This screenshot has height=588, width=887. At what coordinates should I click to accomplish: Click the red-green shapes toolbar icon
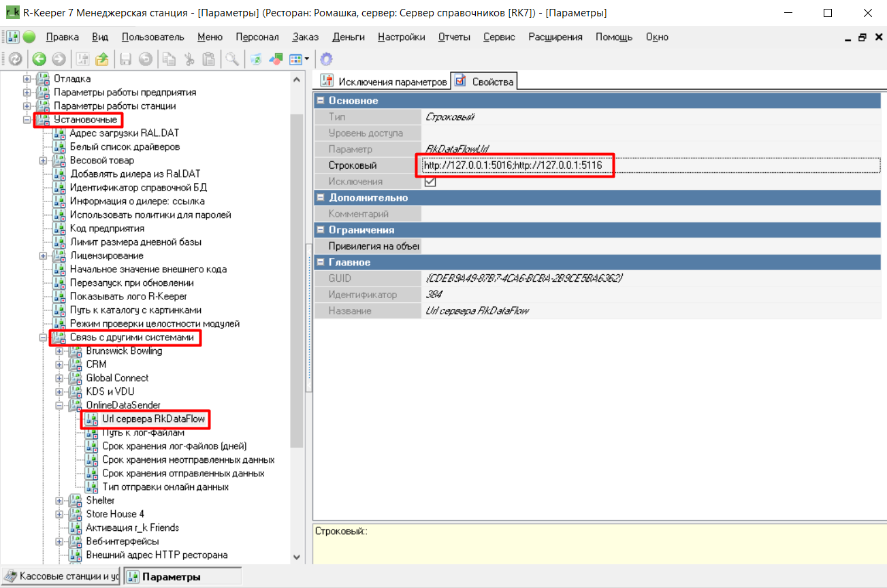coord(276,59)
